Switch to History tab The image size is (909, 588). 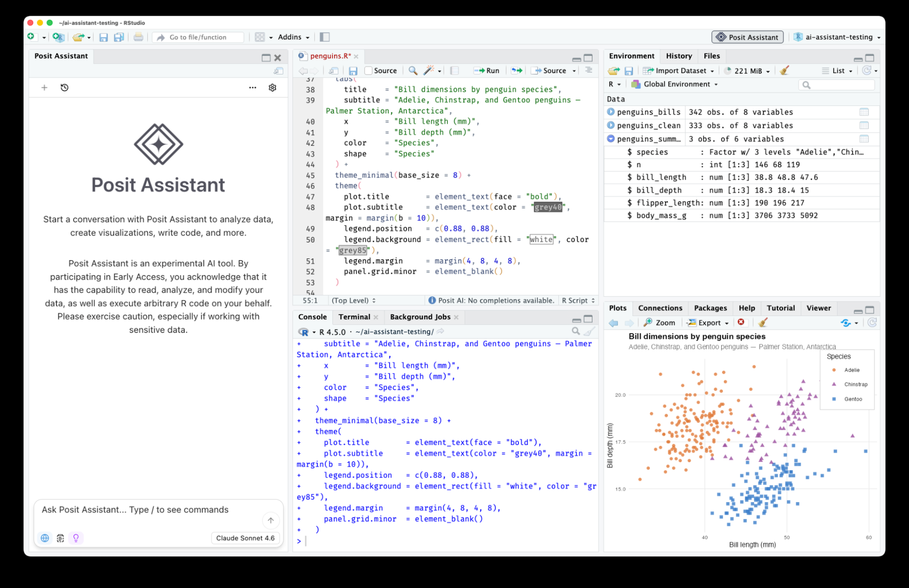(678, 56)
